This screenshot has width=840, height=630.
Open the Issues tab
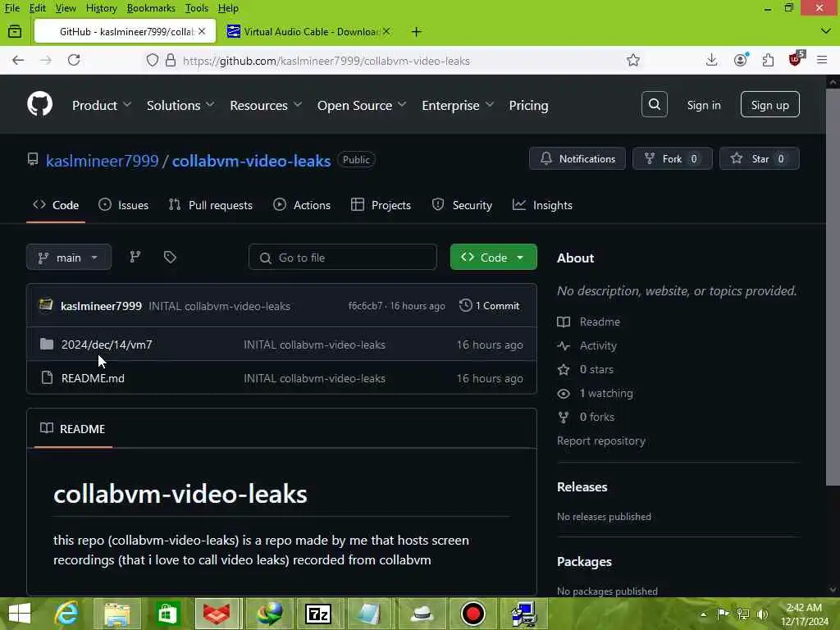124,204
